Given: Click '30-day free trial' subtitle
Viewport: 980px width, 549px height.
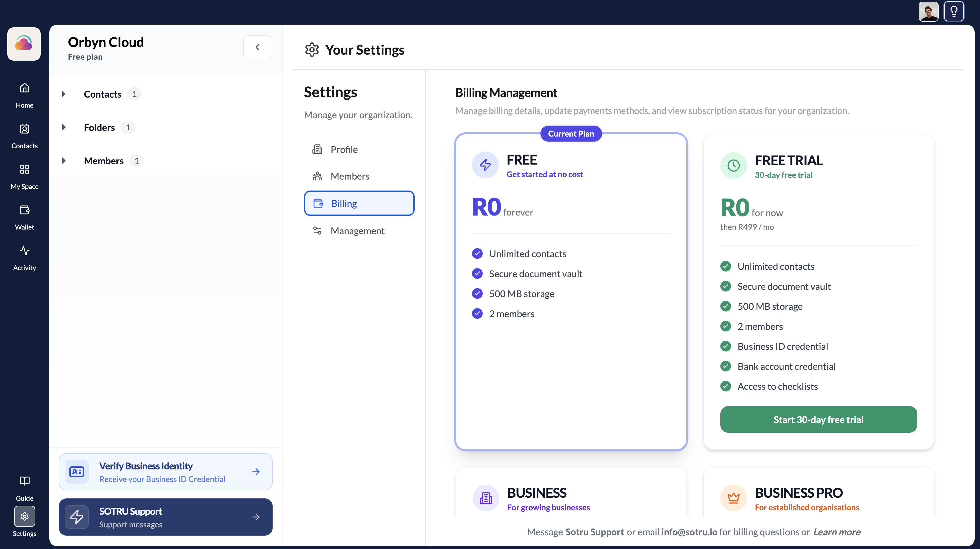Looking at the screenshot, I should (x=783, y=175).
